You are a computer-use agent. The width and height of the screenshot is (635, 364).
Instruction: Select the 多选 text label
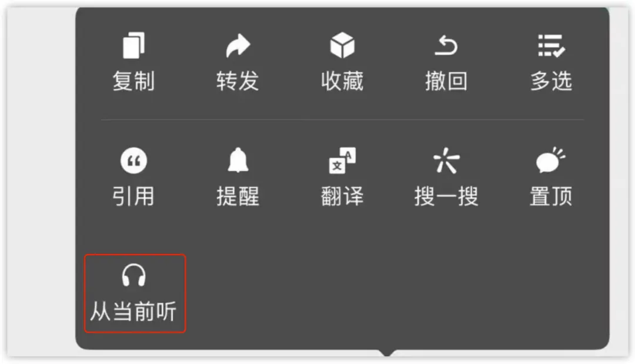(x=551, y=81)
